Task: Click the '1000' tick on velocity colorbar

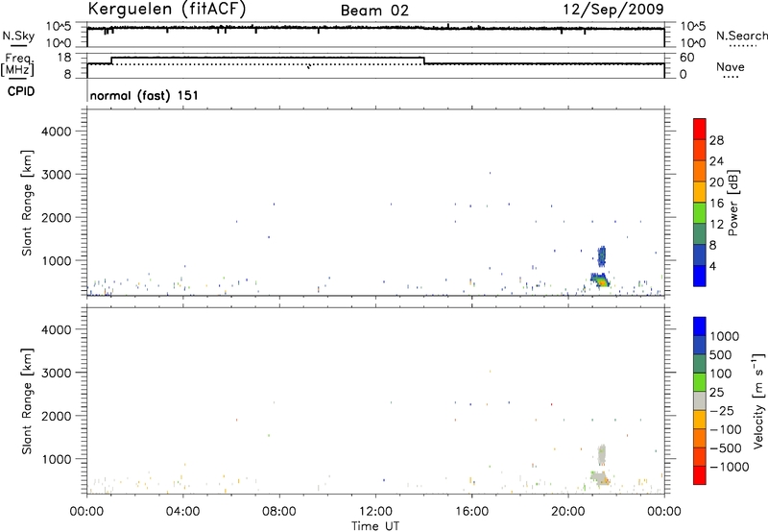Action: pyautogui.click(x=724, y=336)
